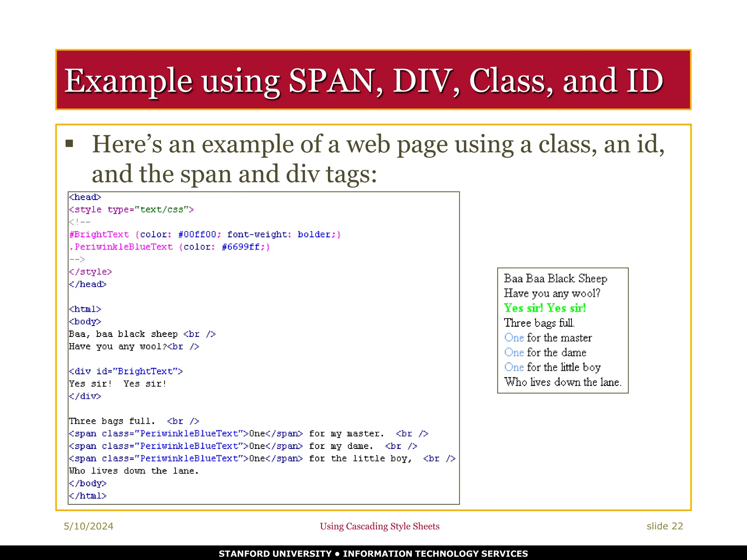The width and height of the screenshot is (747, 560).
Task: Click the footer text 'Using Cascading Style Sheets'
Action: (x=380, y=526)
